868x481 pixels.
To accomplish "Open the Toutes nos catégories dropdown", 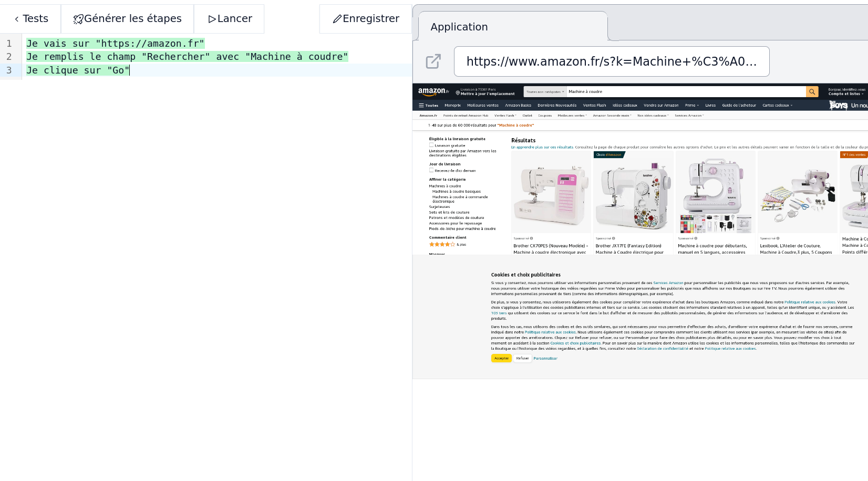I will [x=545, y=92].
